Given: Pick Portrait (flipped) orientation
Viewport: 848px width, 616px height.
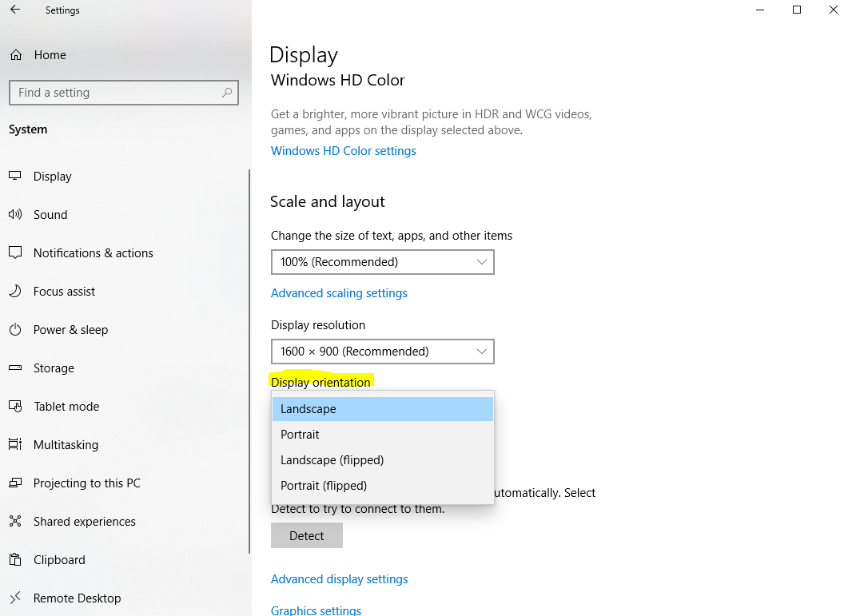Looking at the screenshot, I should [382, 485].
